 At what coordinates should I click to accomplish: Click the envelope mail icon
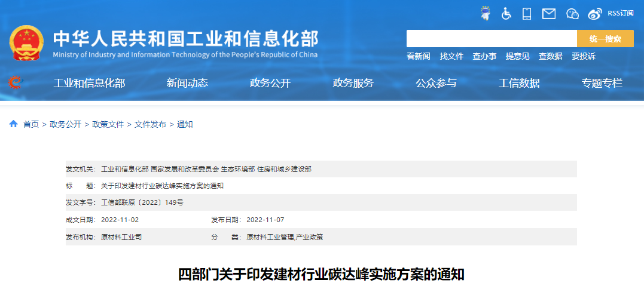[549, 13]
